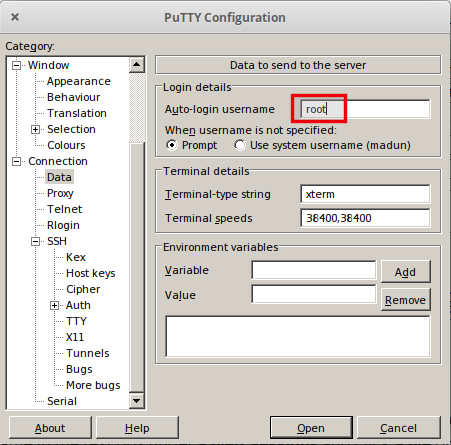Click the Terminal-type string field
Screen dimensions: 451x445
coord(365,194)
